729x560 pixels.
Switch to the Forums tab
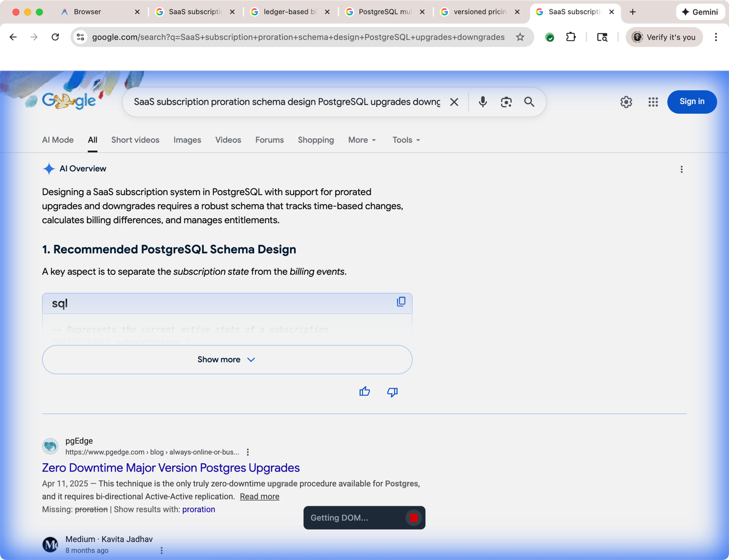[269, 140]
